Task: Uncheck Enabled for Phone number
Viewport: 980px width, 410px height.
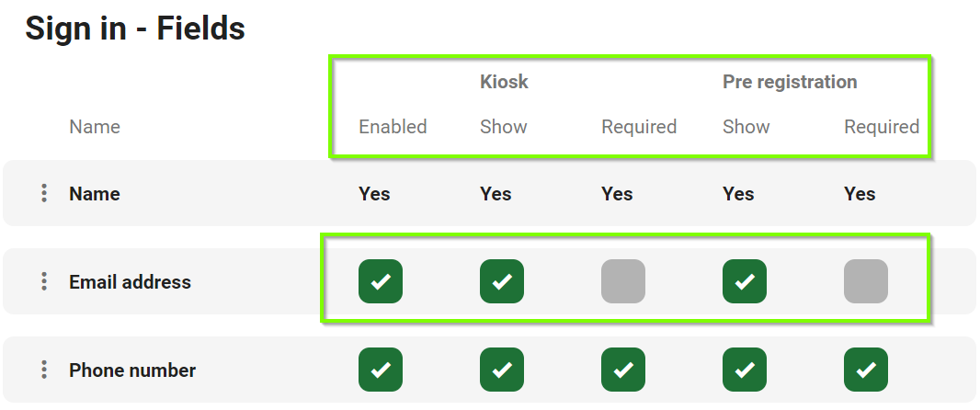Action: [x=381, y=370]
